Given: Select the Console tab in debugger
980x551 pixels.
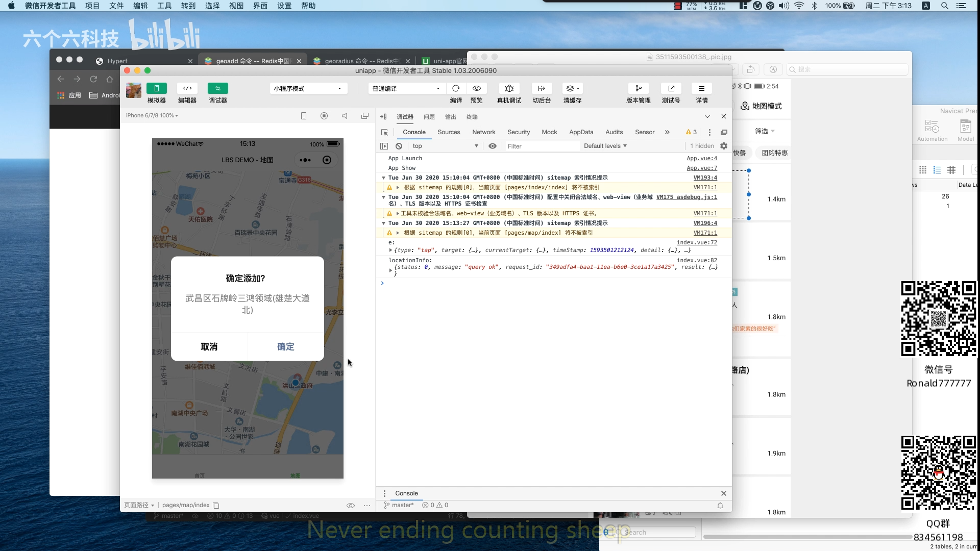Looking at the screenshot, I should (413, 132).
